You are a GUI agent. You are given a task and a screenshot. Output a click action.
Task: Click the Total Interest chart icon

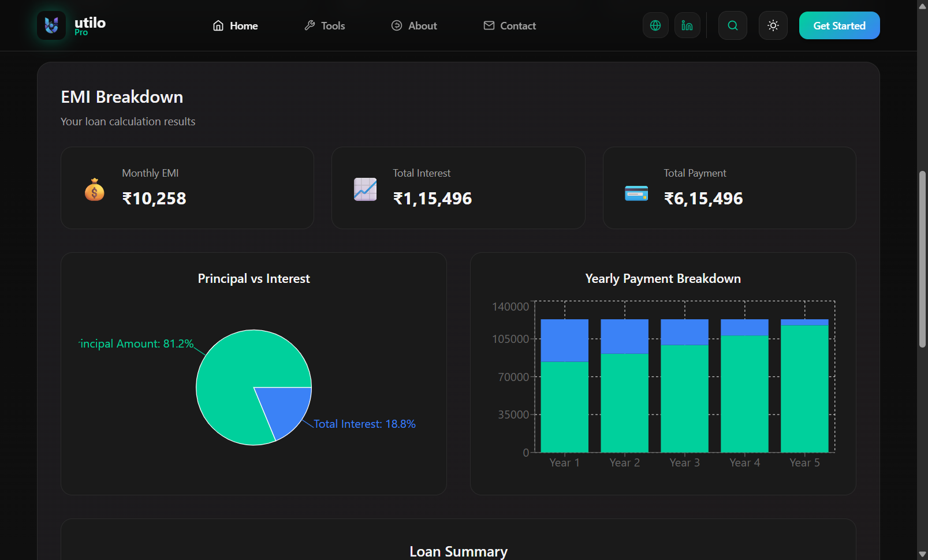365,189
